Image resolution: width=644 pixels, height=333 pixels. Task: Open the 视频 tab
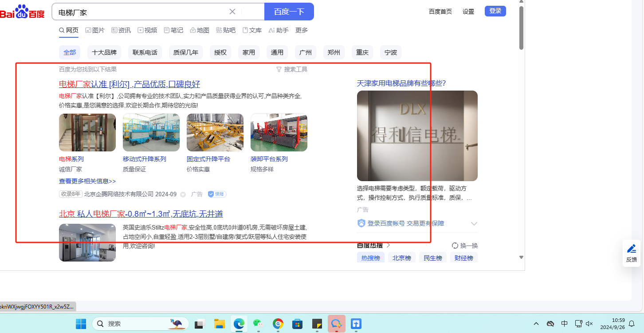[x=147, y=30]
